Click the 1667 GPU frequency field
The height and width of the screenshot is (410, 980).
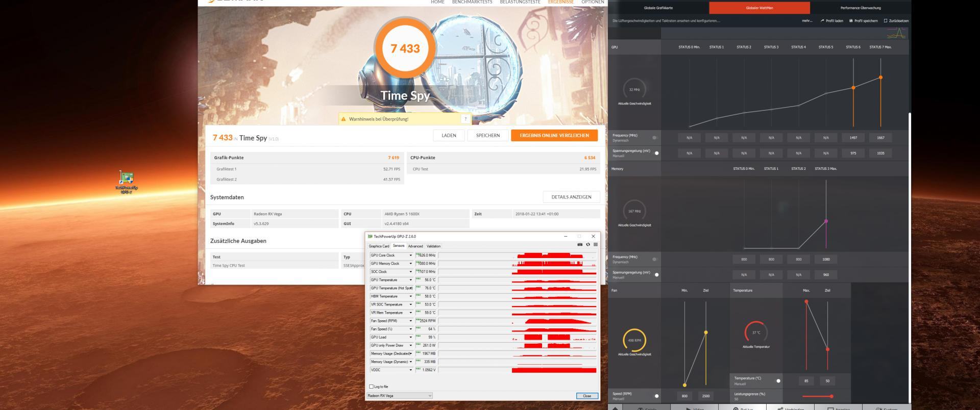(x=880, y=138)
